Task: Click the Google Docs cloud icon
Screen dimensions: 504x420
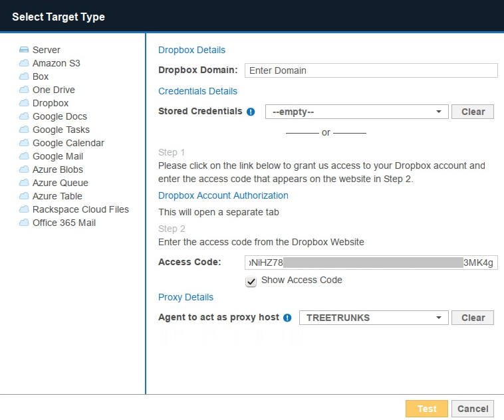Action: pyautogui.click(x=24, y=116)
